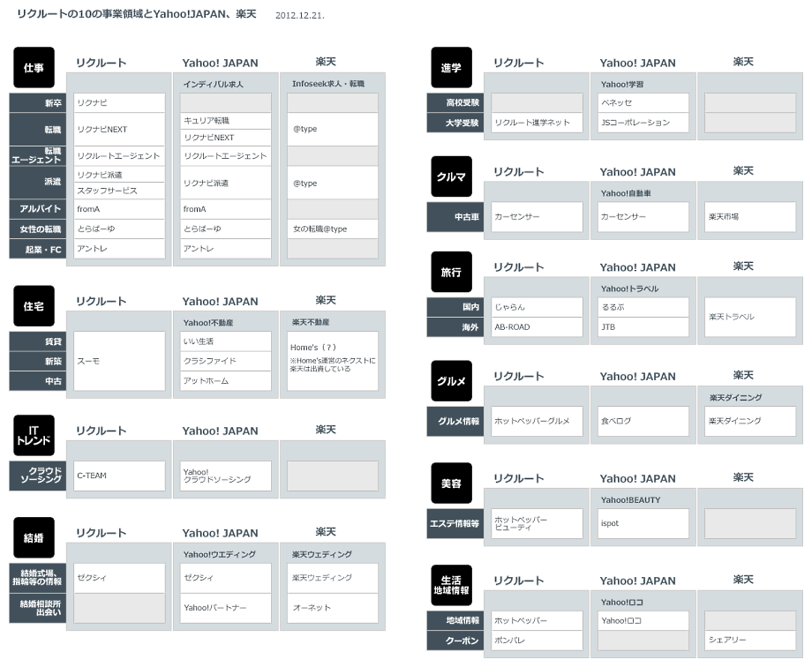Select the 楽天市場 cell
This screenshot has height=667, width=812.
(x=750, y=217)
